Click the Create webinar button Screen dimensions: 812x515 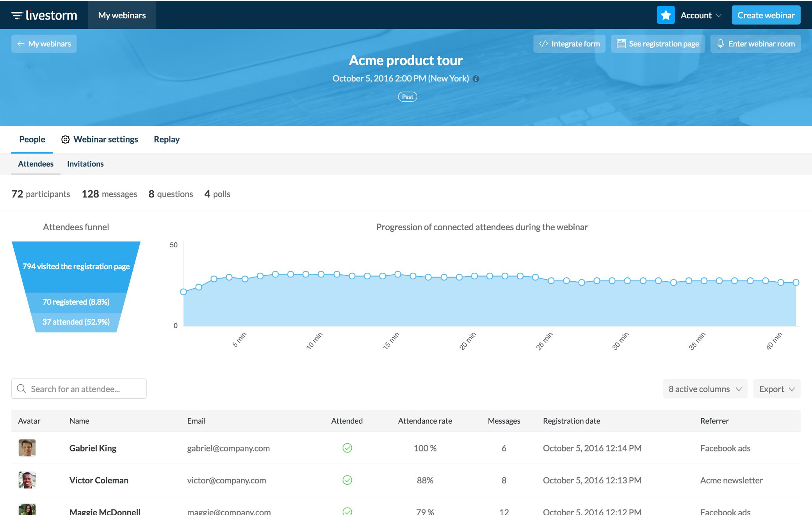766,15
